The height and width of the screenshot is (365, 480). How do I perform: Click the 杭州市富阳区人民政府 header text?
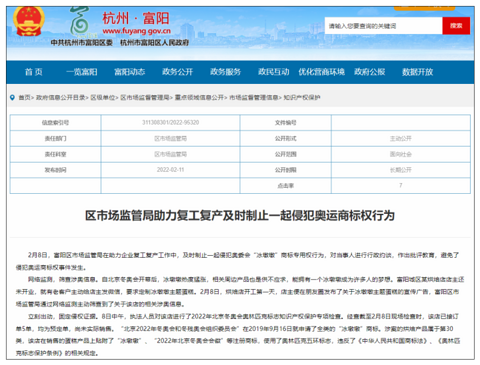tap(154, 43)
